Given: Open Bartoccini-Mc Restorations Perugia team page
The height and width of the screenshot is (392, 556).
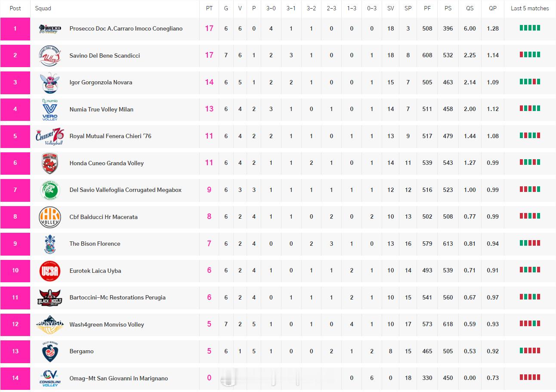Looking at the screenshot, I should coord(117,297).
